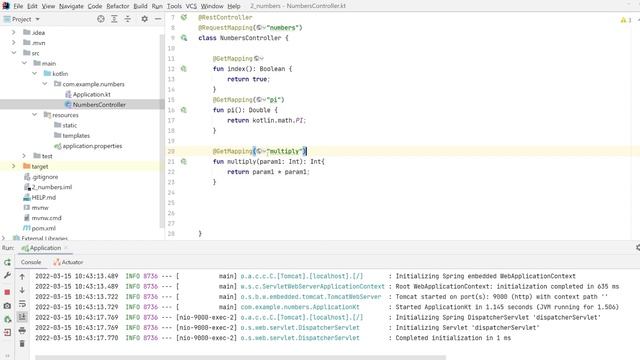Image resolution: width=640 pixels, height=360 pixels.
Task: Click the Select Opened File locate icon
Action: tap(101, 19)
